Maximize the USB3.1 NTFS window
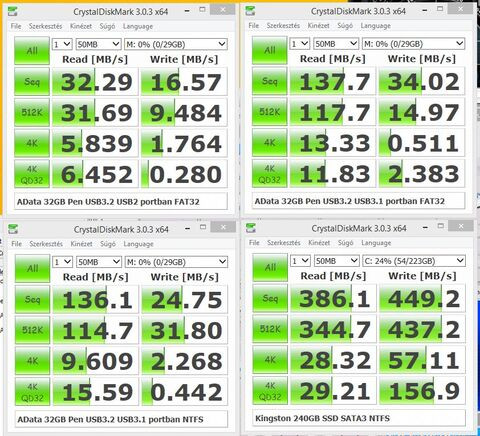 point(203,227)
